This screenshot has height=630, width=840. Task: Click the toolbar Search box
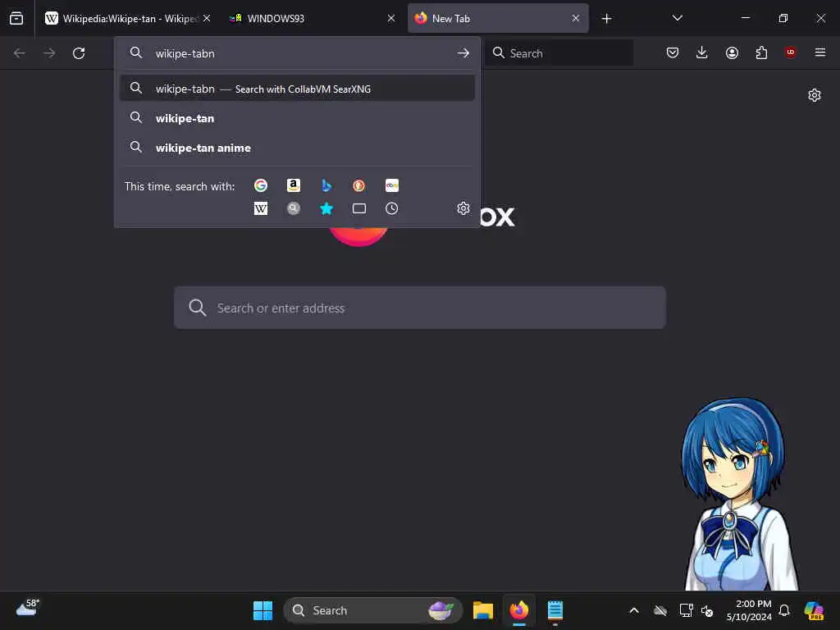click(x=559, y=53)
